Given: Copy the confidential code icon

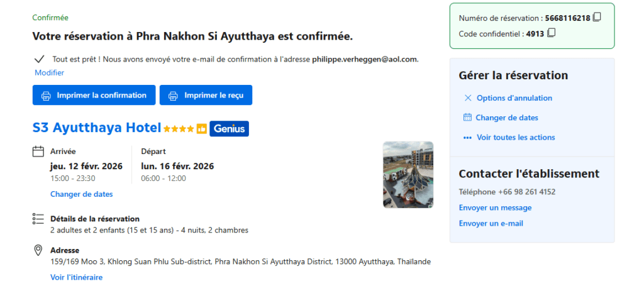Looking at the screenshot, I should (552, 33).
